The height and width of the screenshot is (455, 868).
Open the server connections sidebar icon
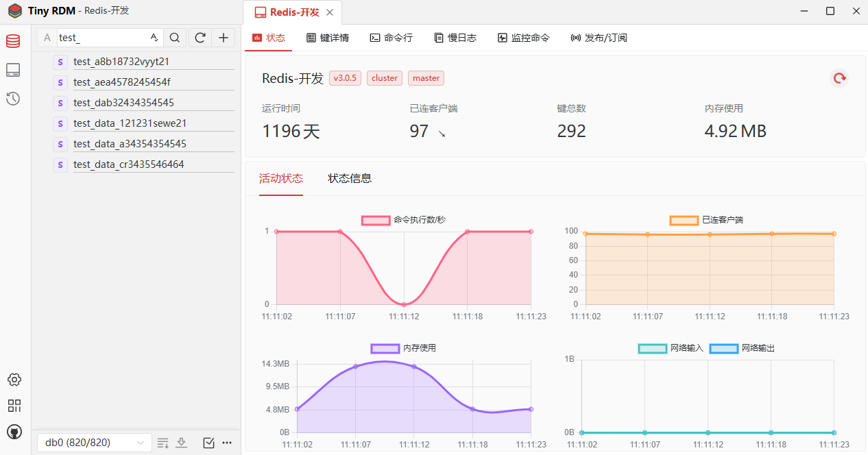coord(13,70)
